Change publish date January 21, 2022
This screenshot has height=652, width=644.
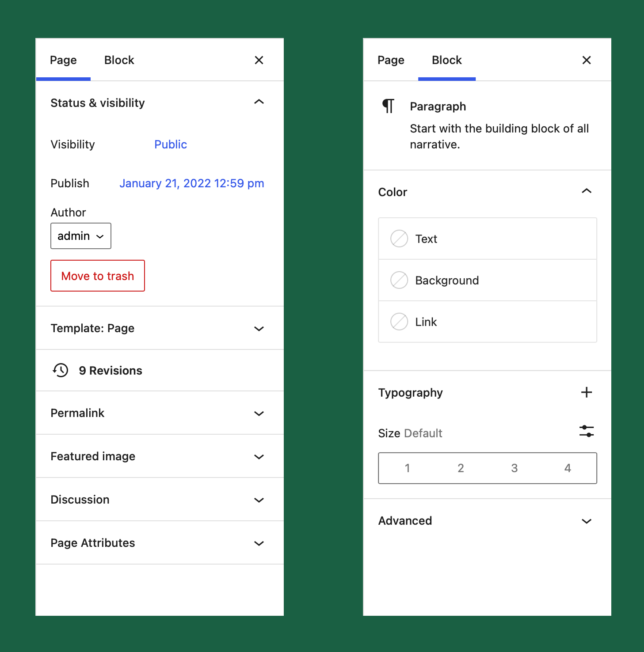pyautogui.click(x=191, y=183)
